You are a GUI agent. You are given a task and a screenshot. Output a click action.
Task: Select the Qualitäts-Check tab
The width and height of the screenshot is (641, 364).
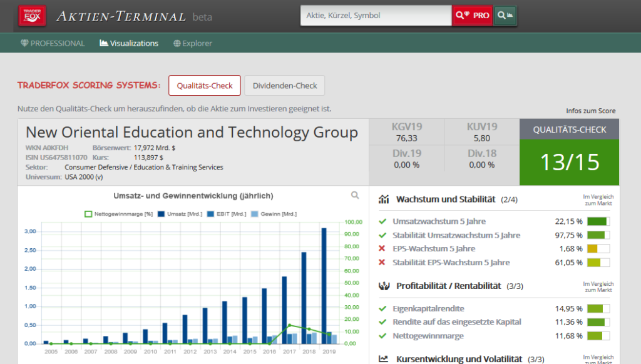coord(205,86)
